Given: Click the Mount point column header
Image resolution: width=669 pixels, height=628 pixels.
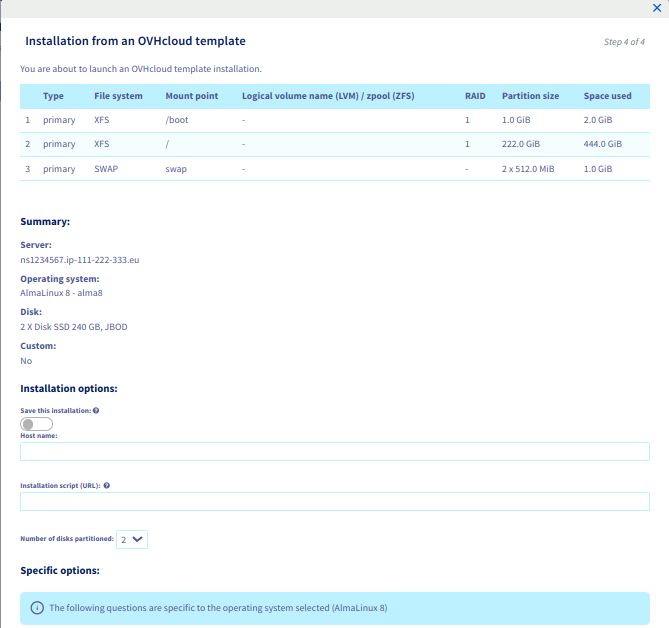Looking at the screenshot, I should click(x=190, y=96).
